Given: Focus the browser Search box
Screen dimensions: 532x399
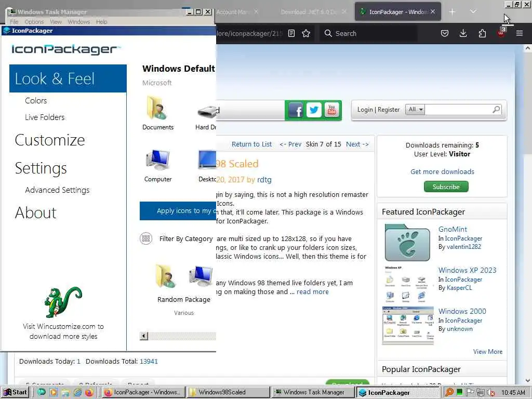Looking at the screenshot, I should [368, 33].
